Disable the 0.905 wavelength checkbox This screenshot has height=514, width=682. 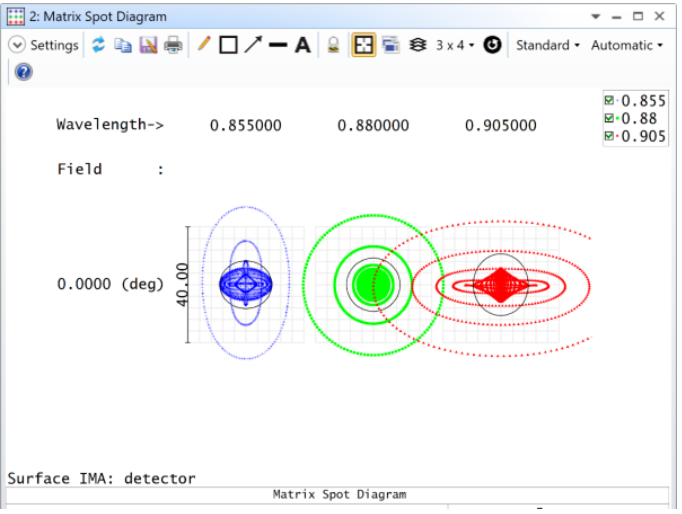click(x=609, y=136)
